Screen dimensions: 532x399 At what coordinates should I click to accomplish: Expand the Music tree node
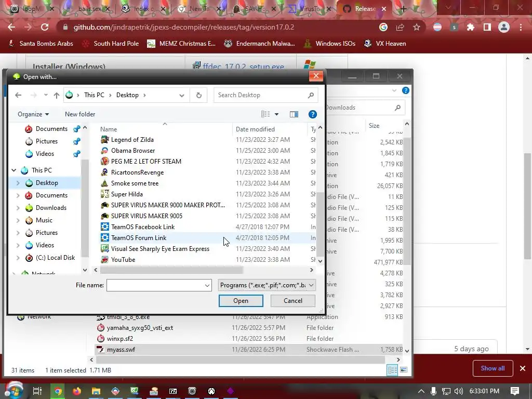18,220
